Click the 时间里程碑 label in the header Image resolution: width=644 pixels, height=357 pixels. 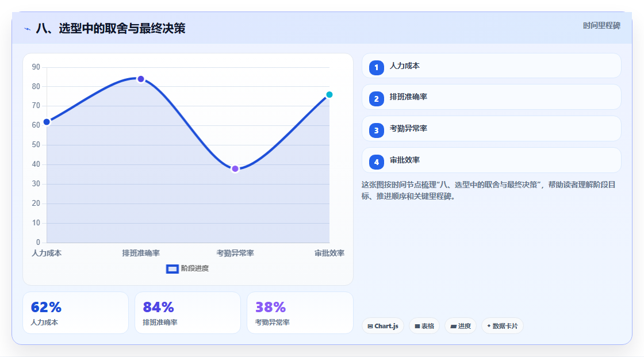pyautogui.click(x=601, y=25)
